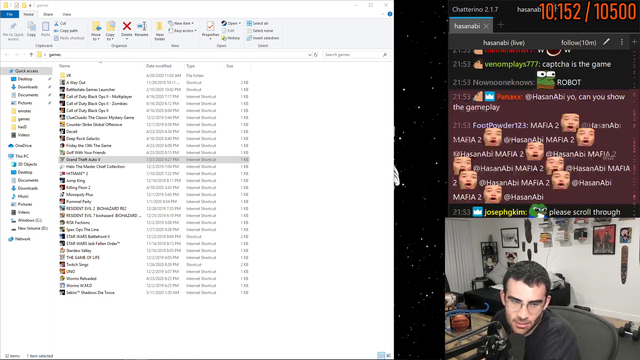Open the New item dropdown
Screen dimensions: 640x360
[x=181, y=23]
